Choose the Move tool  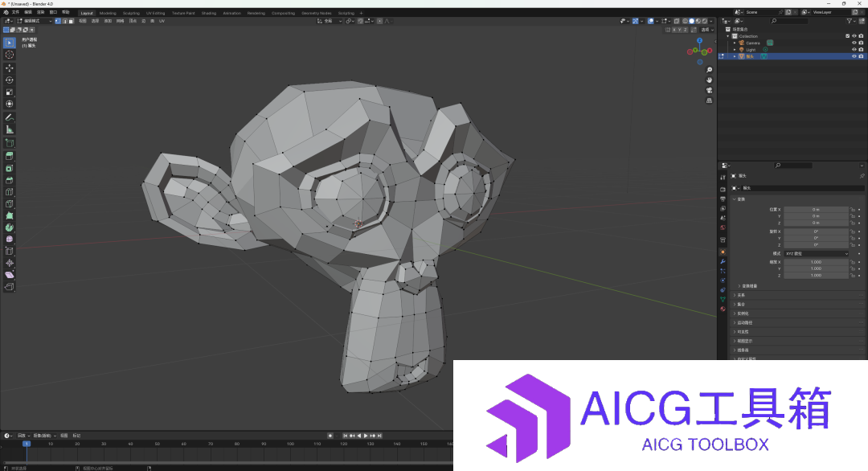coord(10,68)
